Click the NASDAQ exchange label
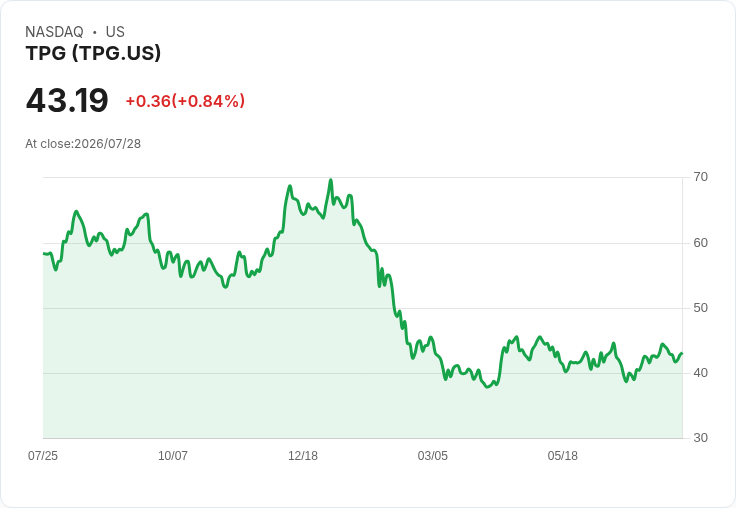736x508 pixels. click(x=54, y=32)
